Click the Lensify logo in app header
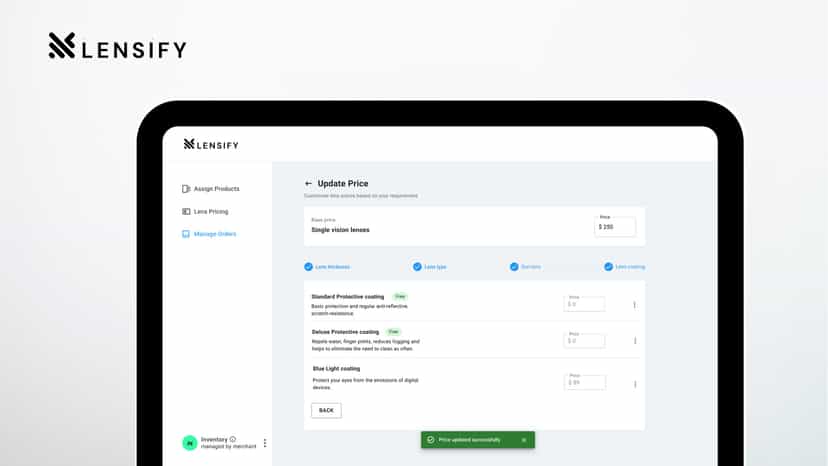Image resolution: width=828 pixels, height=466 pixels. [211, 144]
